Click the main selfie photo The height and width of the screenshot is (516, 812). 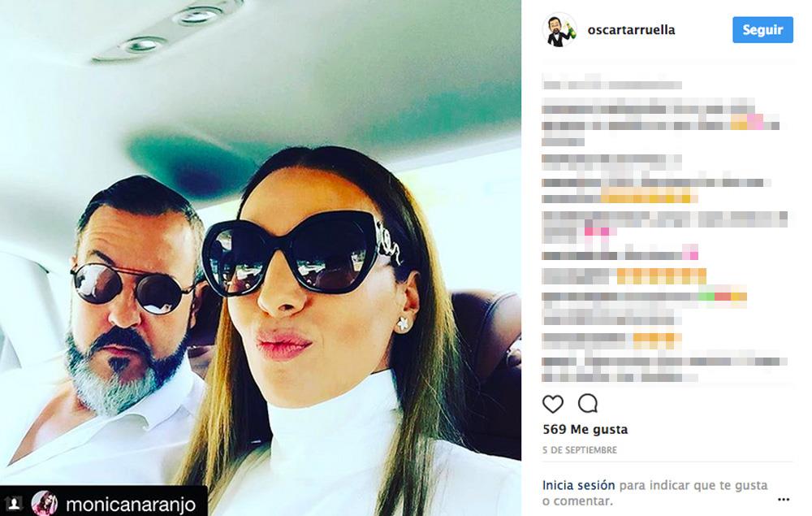tap(261, 258)
